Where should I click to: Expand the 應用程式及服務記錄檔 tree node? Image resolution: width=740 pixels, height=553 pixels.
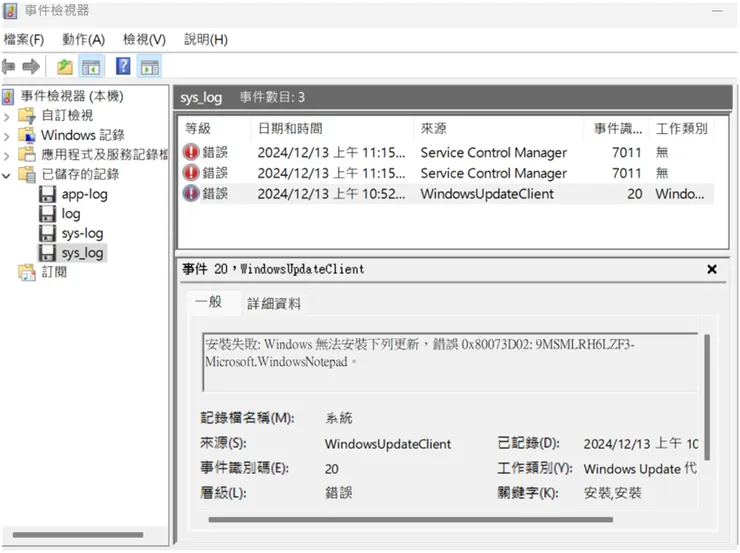[7, 156]
